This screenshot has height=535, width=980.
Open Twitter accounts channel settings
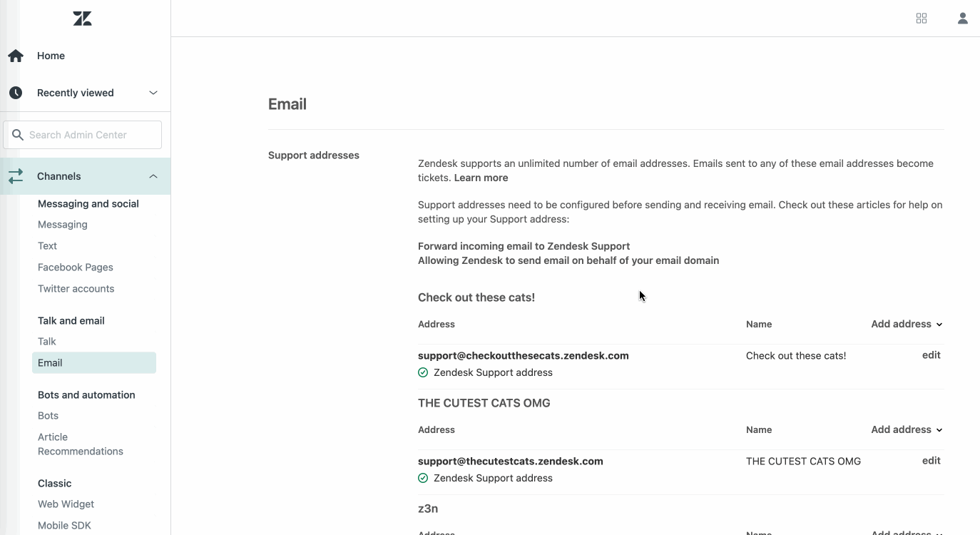coord(76,288)
